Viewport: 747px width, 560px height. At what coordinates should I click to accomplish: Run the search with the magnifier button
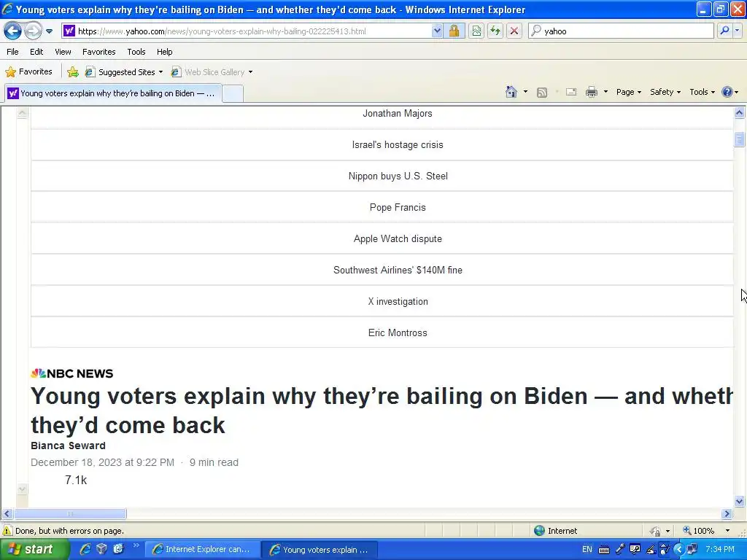(x=724, y=31)
